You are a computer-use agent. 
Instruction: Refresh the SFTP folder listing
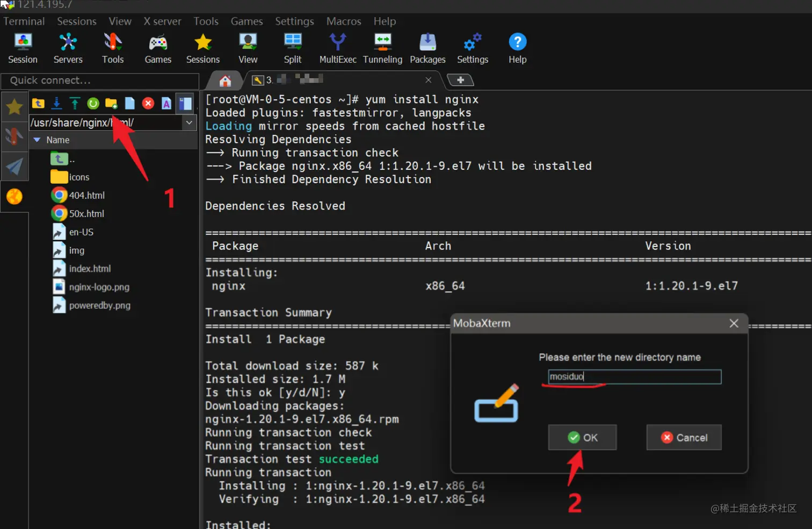[93, 103]
